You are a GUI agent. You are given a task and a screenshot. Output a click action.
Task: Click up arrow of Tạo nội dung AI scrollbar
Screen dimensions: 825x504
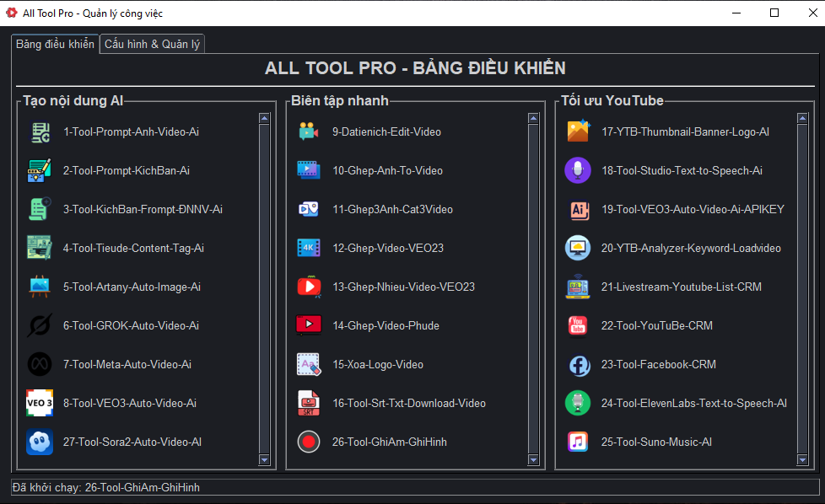(x=264, y=118)
